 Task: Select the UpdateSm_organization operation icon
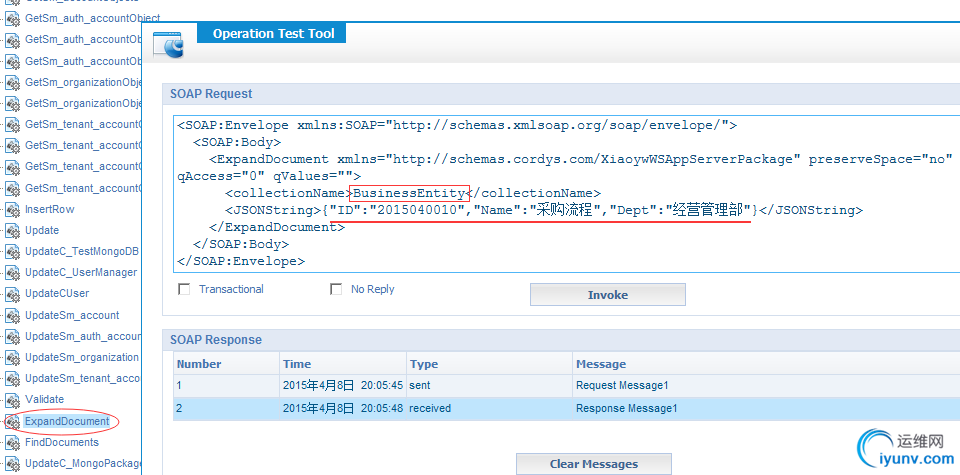[x=13, y=358]
